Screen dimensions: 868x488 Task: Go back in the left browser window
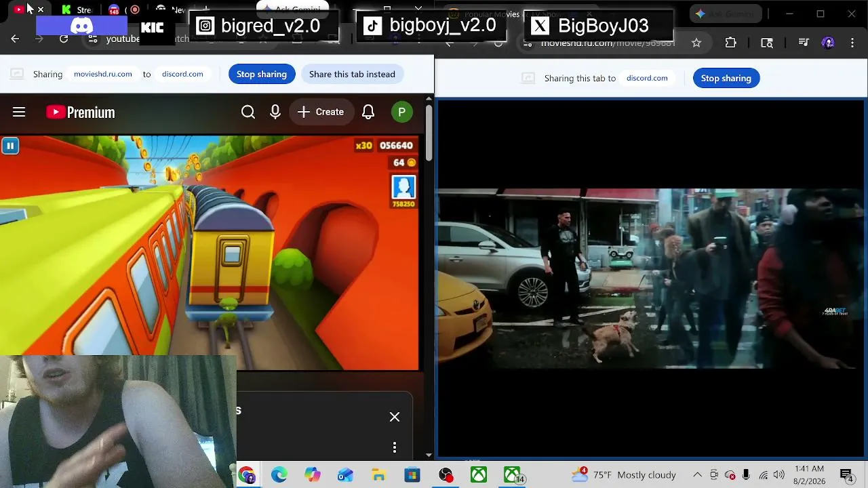tap(15, 39)
